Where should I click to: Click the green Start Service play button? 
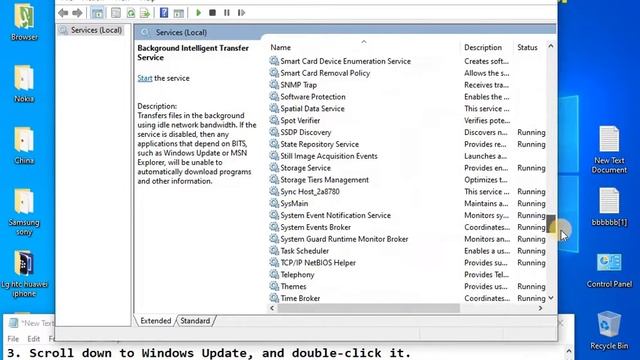click(x=198, y=13)
